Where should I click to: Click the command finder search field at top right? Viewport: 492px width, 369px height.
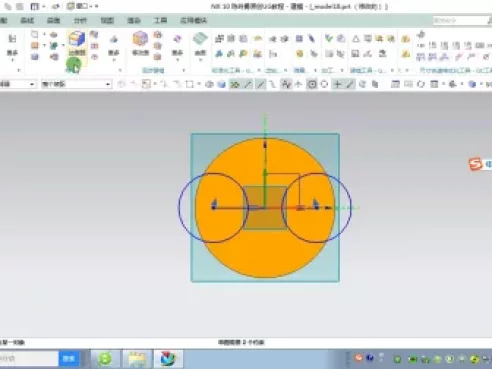(460, 21)
